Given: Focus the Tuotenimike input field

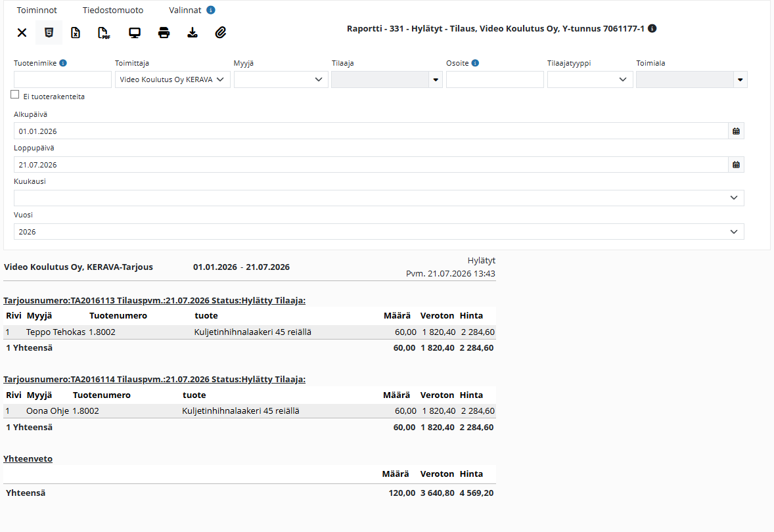Looking at the screenshot, I should [x=62, y=79].
